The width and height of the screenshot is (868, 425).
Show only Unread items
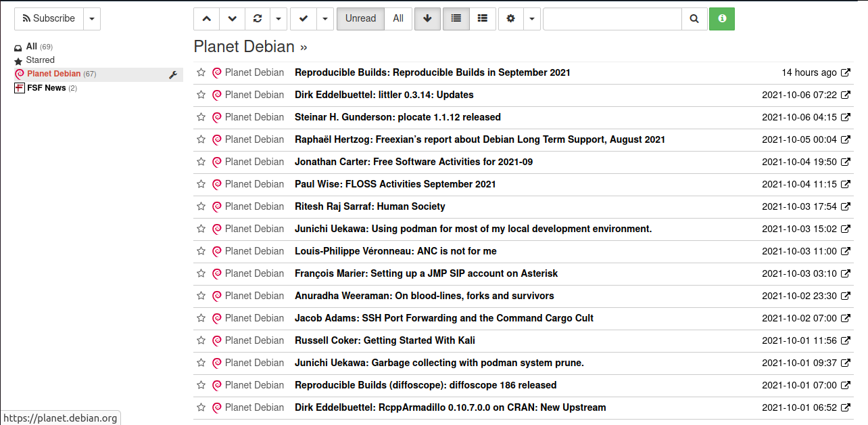tap(360, 19)
